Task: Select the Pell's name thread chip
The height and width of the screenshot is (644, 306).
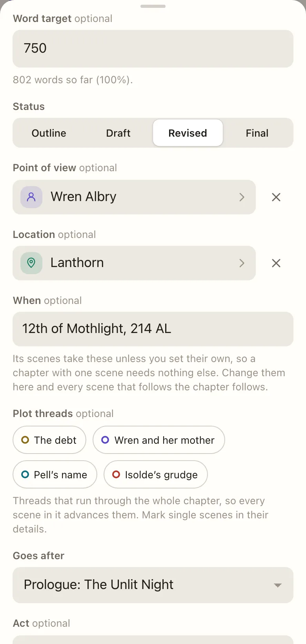Action: [x=55, y=474]
